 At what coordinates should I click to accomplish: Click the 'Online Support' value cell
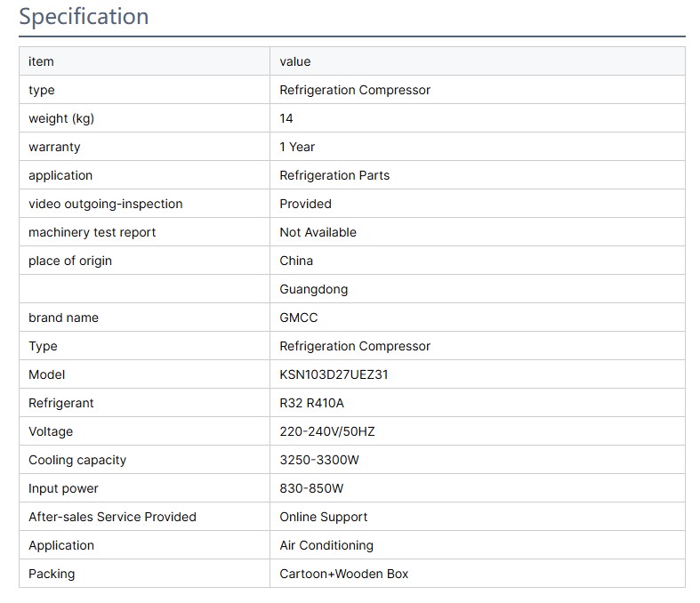pyautogui.click(x=323, y=517)
